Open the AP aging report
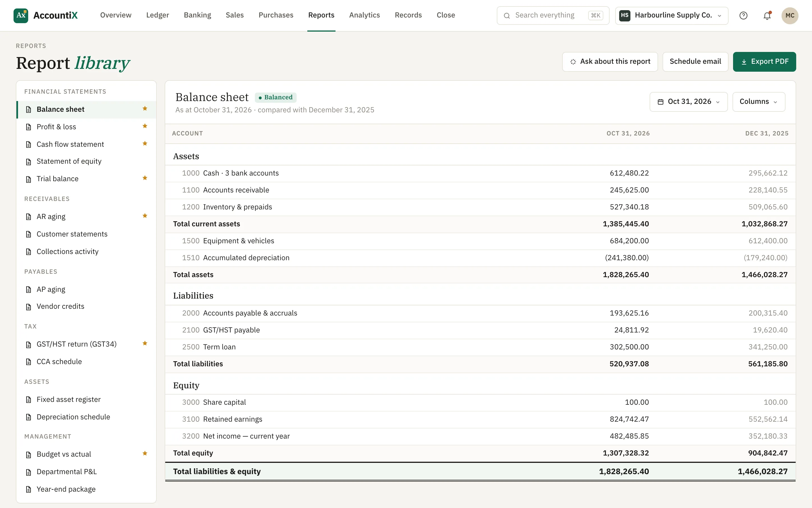This screenshot has height=508, width=812. click(86, 290)
